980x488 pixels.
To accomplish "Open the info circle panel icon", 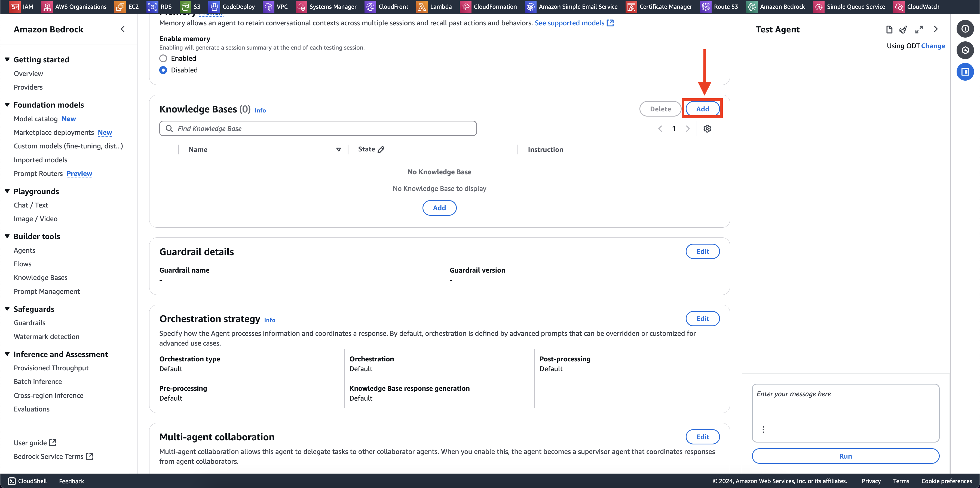I will [x=965, y=29].
